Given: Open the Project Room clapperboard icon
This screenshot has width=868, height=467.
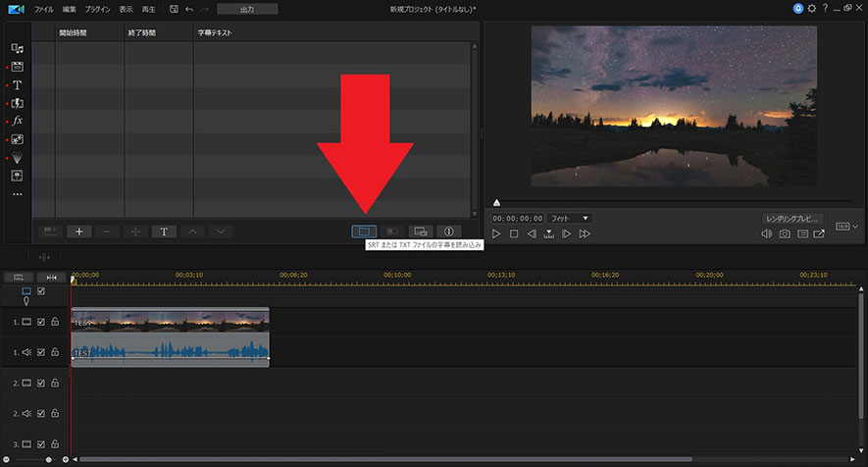Looking at the screenshot, I should (x=17, y=67).
